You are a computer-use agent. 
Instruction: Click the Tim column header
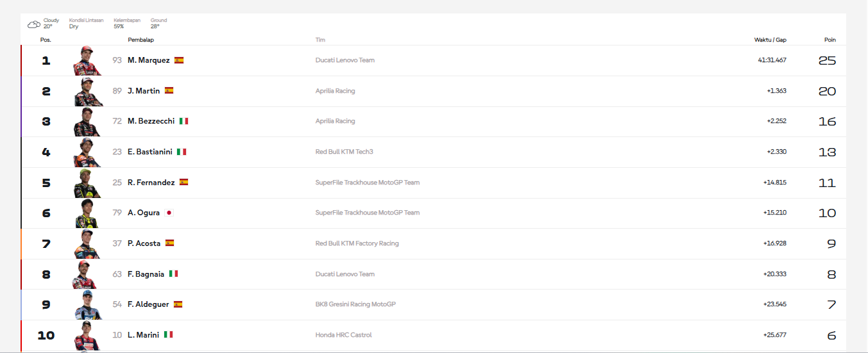pyautogui.click(x=320, y=40)
